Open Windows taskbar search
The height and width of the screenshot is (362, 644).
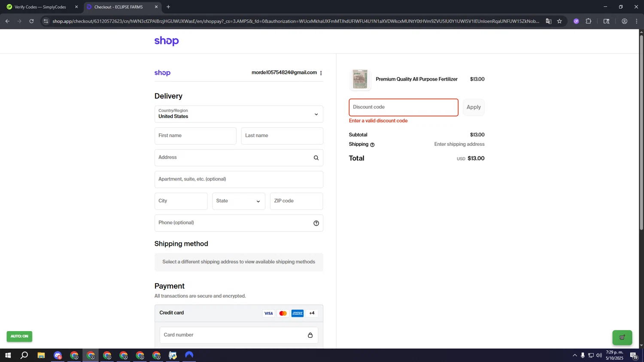pos(24,355)
